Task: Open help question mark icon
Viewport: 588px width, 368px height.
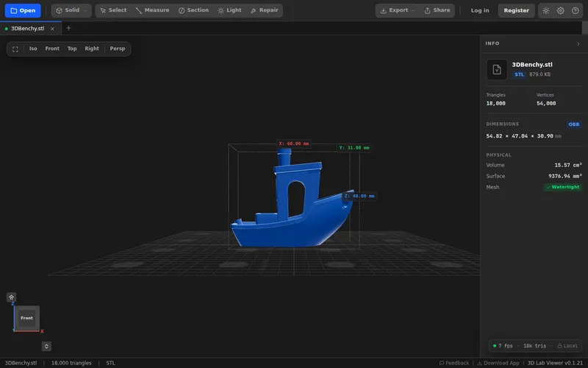Action: (x=576, y=10)
